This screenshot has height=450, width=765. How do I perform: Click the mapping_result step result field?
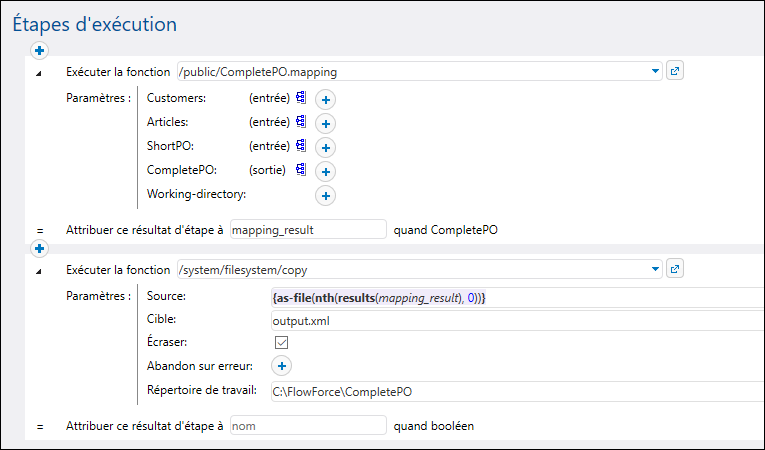[308, 229]
